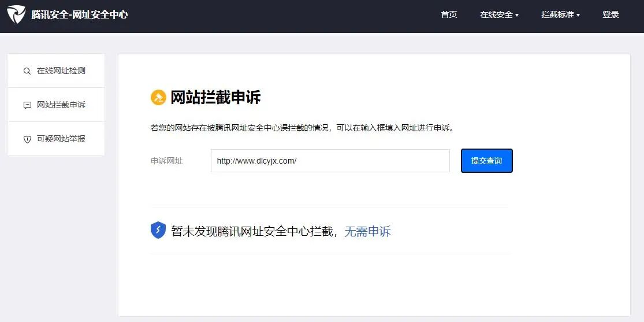Click the description text starting 若您的网站存在
Image resolution: width=644 pixels, height=322 pixels.
303,128
